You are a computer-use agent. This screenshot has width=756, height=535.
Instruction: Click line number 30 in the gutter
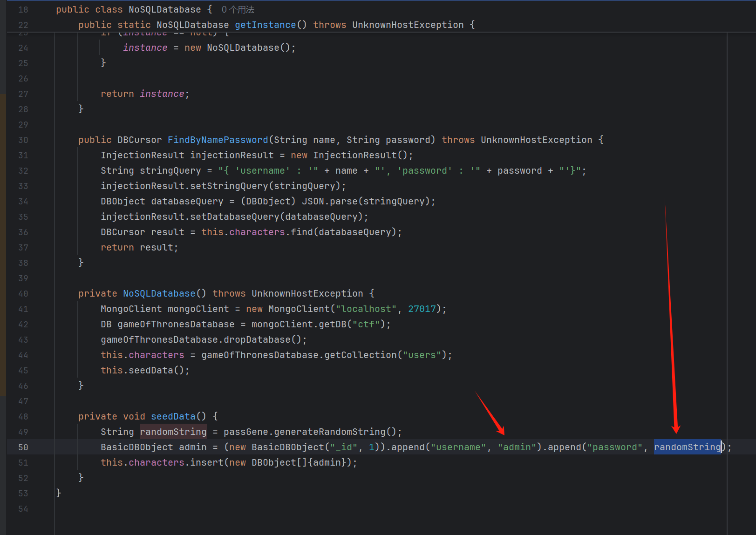(23, 140)
